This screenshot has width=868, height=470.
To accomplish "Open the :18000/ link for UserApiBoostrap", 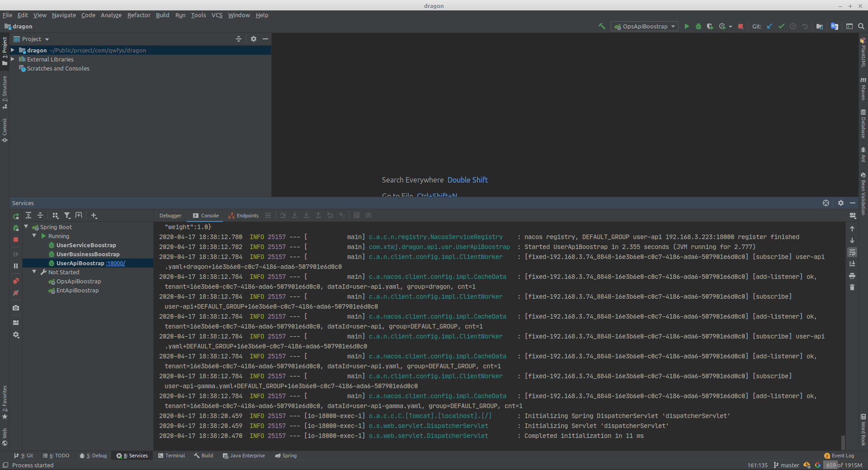I will (x=115, y=263).
